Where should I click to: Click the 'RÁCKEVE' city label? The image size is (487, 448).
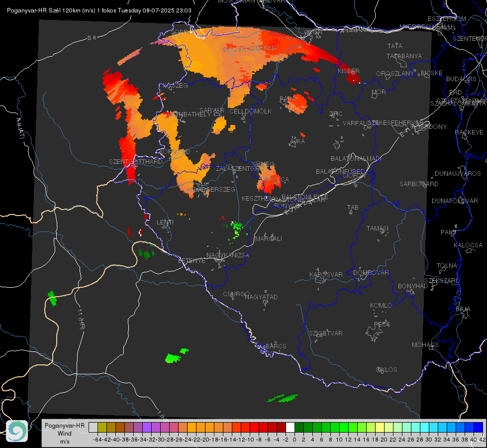[469, 132]
